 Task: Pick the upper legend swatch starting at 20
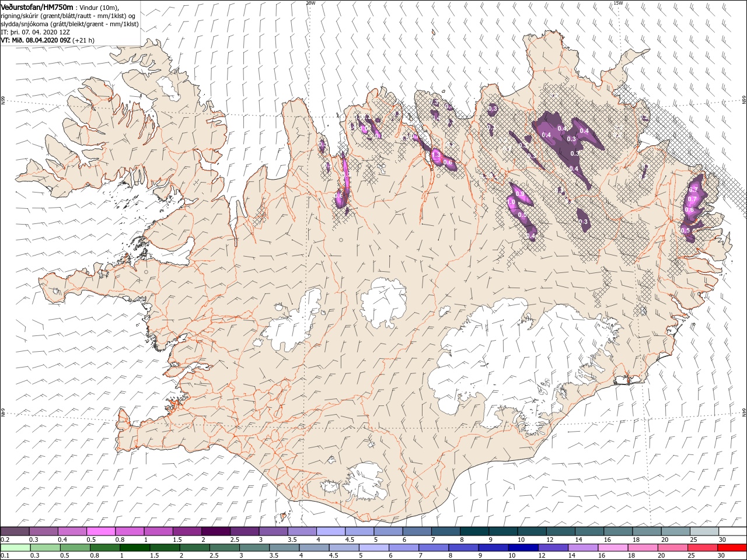(x=675, y=531)
